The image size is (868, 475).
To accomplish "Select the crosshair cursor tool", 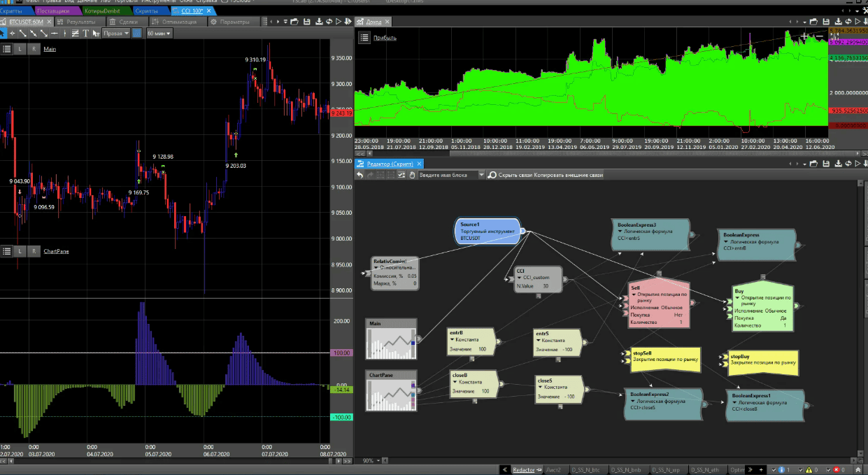I will [13, 33].
